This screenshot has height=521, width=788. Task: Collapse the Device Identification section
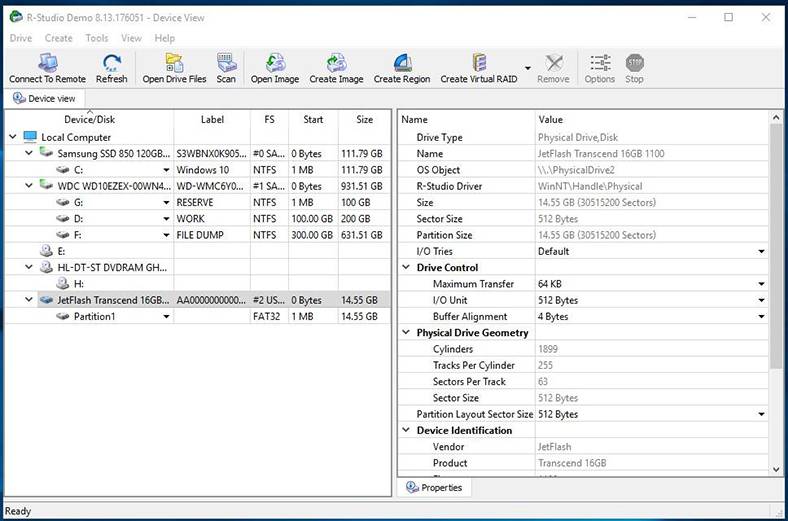pos(406,430)
